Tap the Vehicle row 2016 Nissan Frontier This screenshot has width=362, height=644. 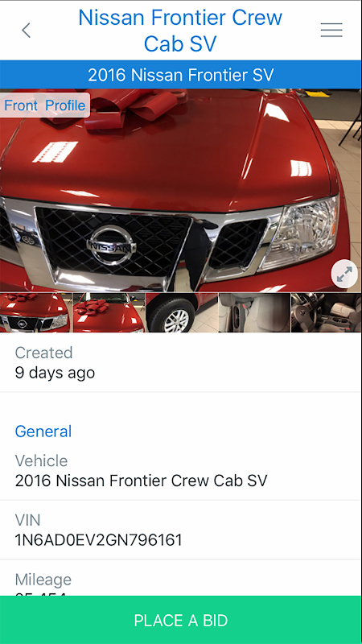click(181, 471)
